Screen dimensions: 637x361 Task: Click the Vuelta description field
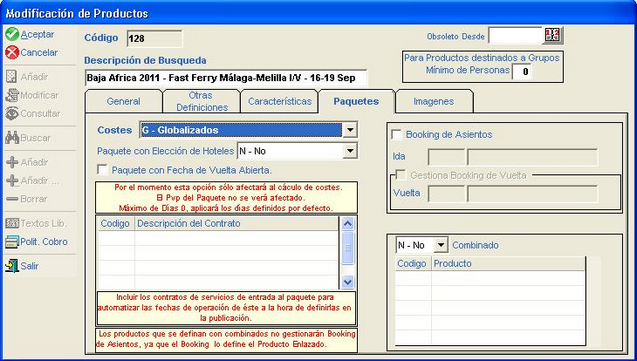[x=532, y=194]
